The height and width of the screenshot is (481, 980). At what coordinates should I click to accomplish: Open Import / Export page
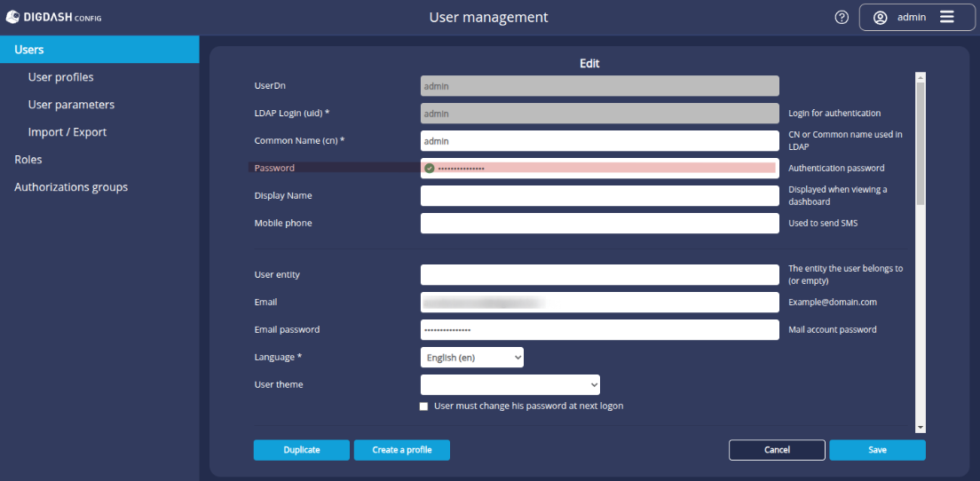[x=67, y=132]
